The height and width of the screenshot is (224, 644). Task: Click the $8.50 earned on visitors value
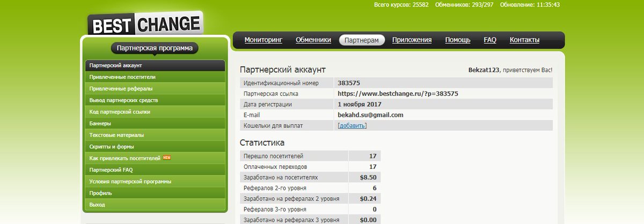coord(368,177)
